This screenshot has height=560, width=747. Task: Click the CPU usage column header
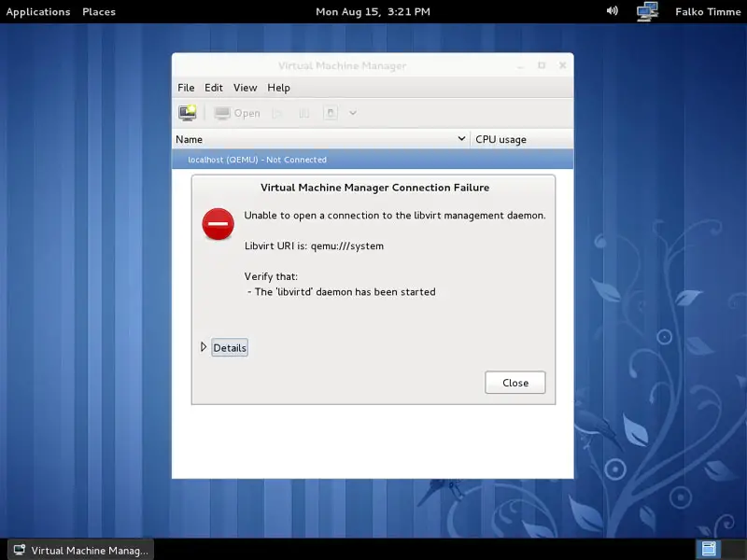pos(522,139)
